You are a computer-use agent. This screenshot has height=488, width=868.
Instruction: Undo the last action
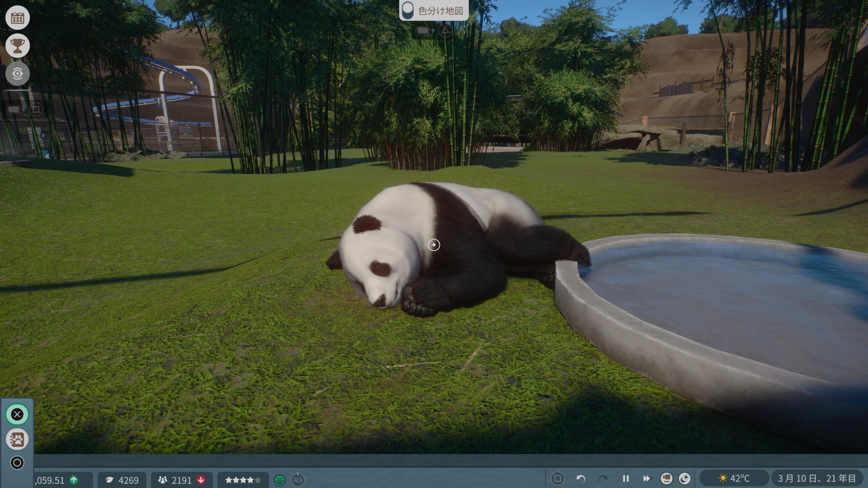click(x=581, y=479)
